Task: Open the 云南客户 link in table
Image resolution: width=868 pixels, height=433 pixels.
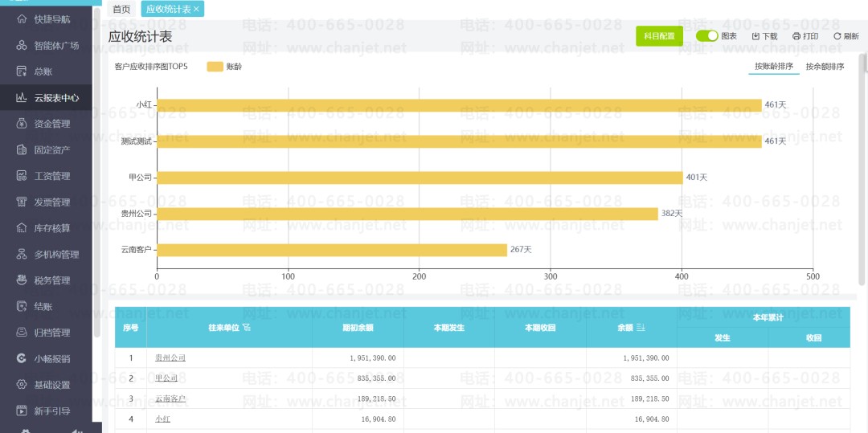Action: (170, 398)
